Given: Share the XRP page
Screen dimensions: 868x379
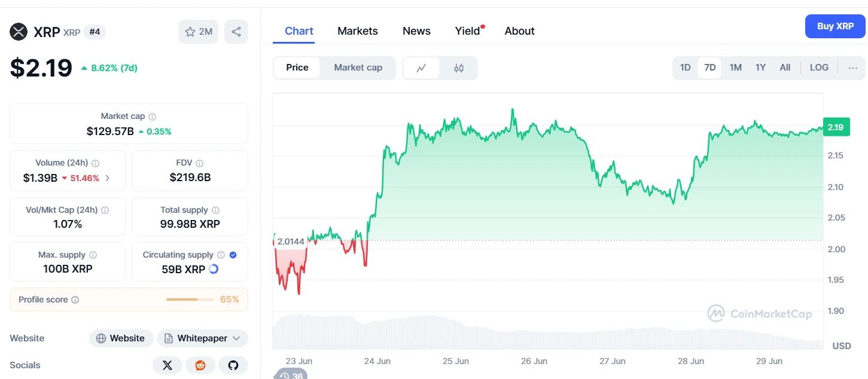Looking at the screenshot, I should (x=236, y=31).
